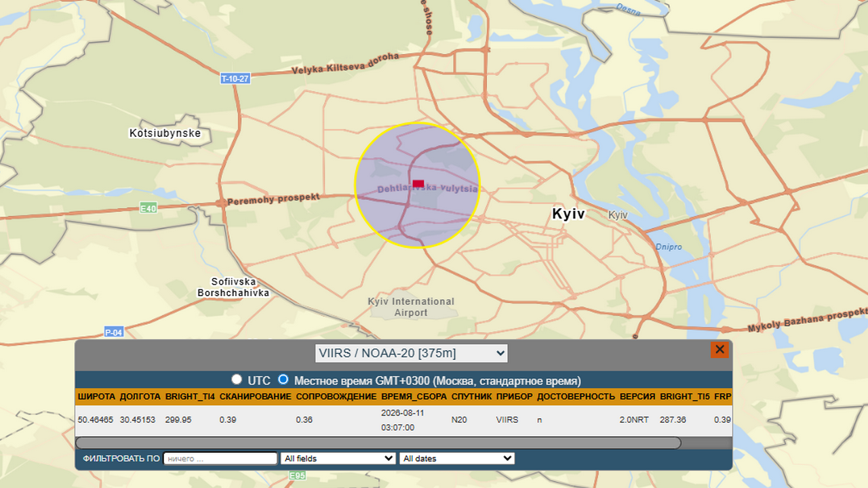Screen dimensions: 868x488
Task: Sort by ШИРОТА column header
Action: point(96,396)
